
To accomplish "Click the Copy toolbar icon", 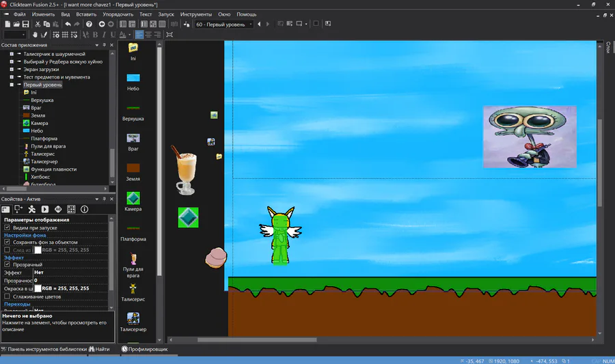I will (x=46, y=25).
